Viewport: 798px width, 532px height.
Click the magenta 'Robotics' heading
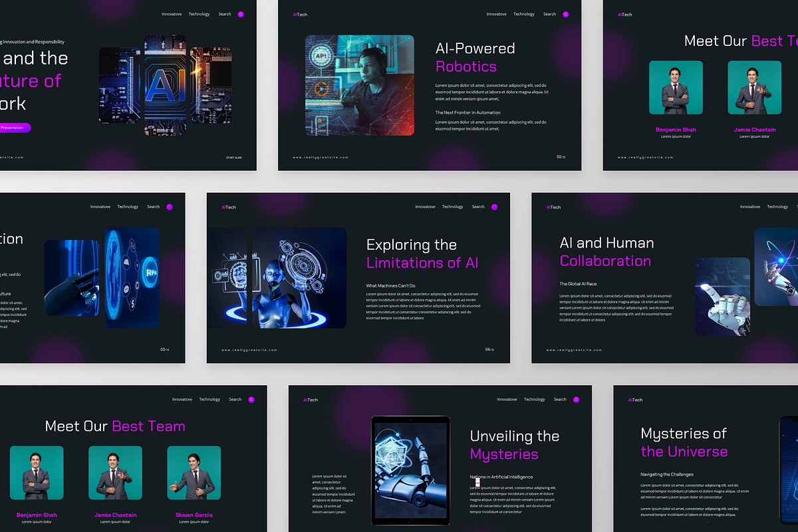(x=466, y=66)
